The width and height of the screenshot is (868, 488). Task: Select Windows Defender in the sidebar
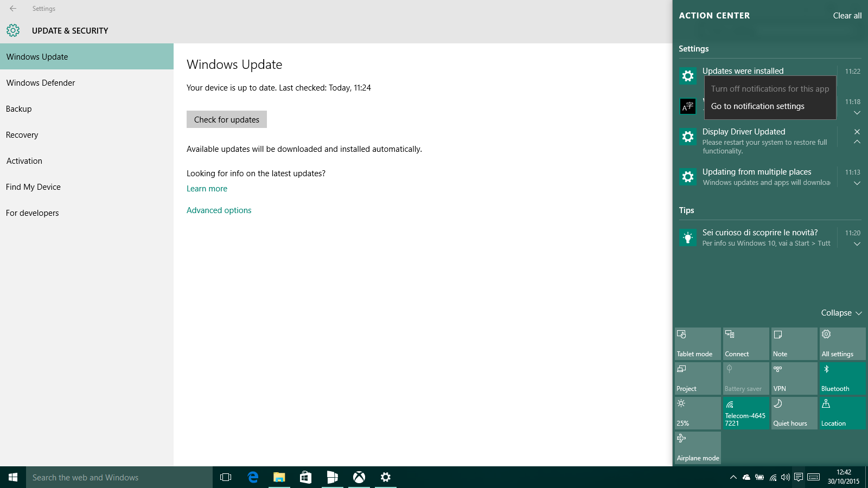87,82
